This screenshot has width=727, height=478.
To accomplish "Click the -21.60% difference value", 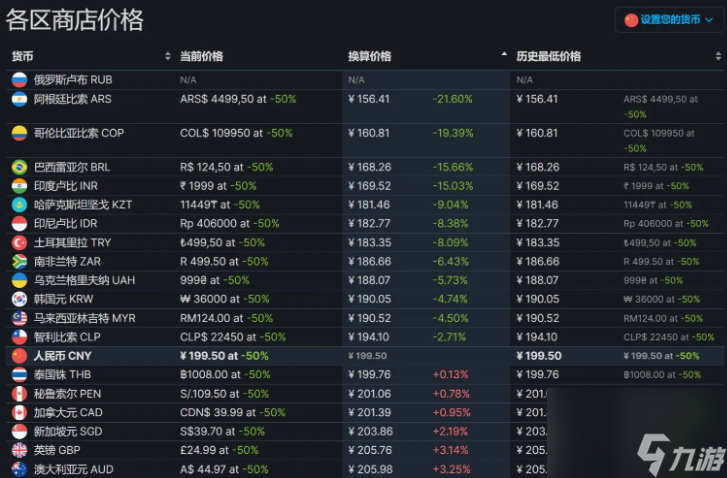I will 453,99.
